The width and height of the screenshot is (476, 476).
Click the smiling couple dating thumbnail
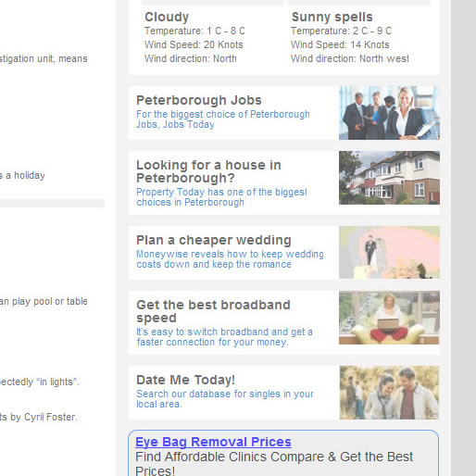(x=389, y=393)
